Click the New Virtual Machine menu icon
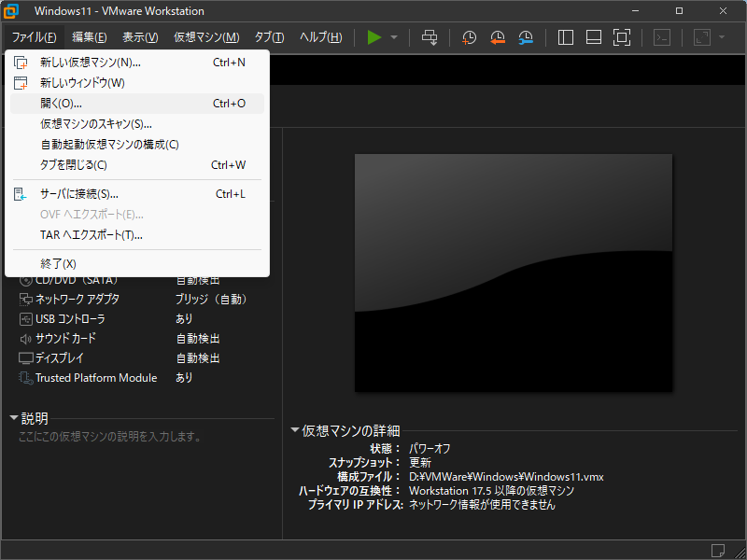 coord(21,63)
